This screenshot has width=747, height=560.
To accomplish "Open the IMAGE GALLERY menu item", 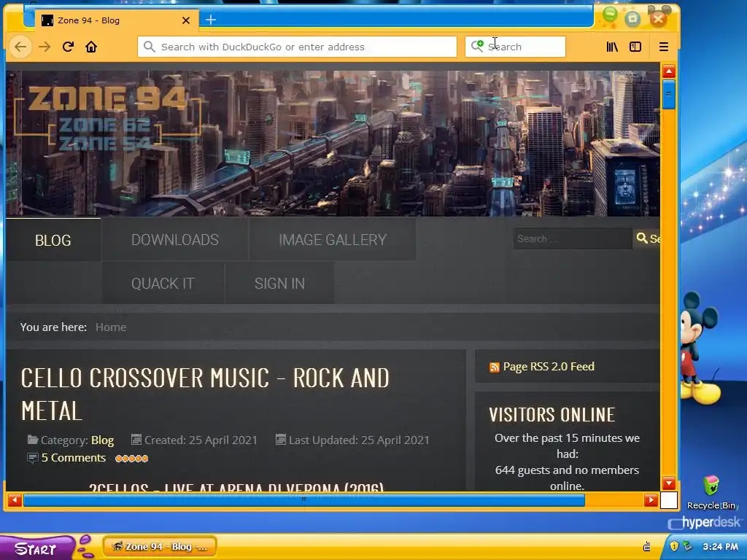I will [x=333, y=239].
